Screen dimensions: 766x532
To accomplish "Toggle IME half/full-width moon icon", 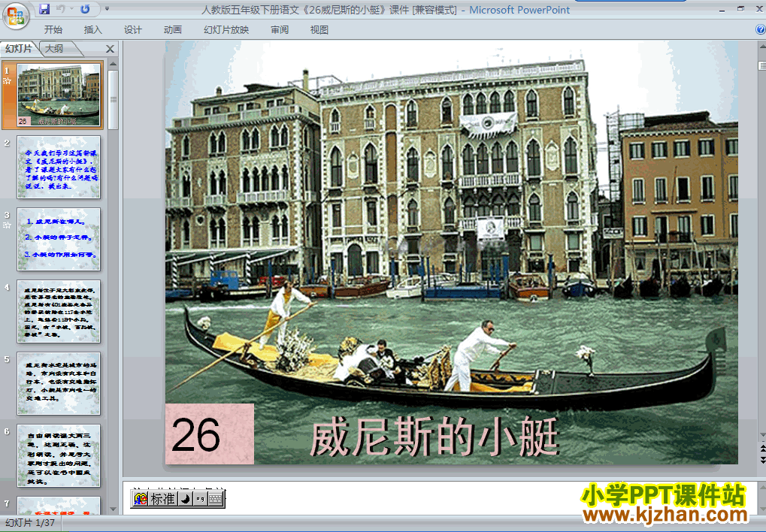I will (x=185, y=499).
